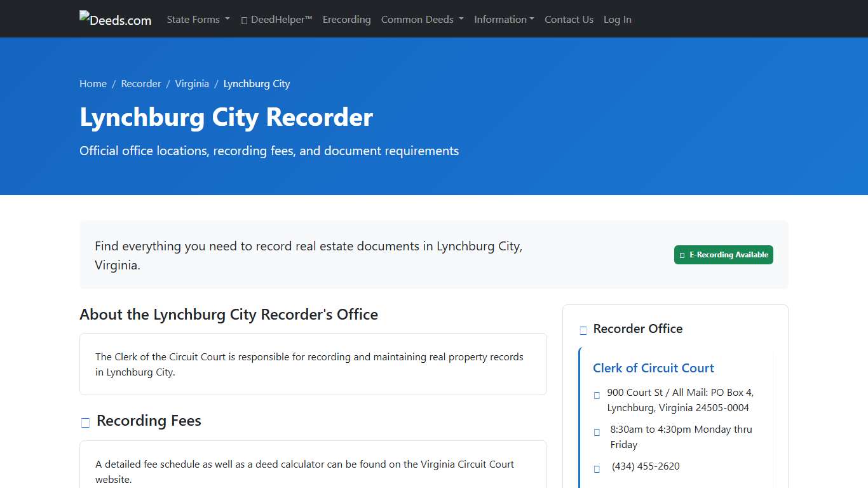This screenshot has height=488, width=868.
Task: Click the E-Recording Available button
Action: [724, 254]
